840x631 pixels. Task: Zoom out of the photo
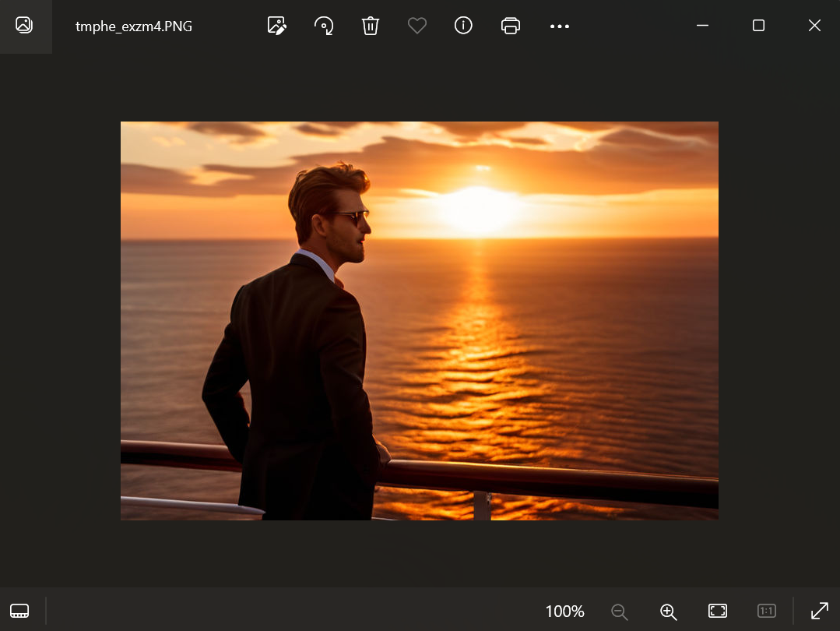click(x=620, y=611)
